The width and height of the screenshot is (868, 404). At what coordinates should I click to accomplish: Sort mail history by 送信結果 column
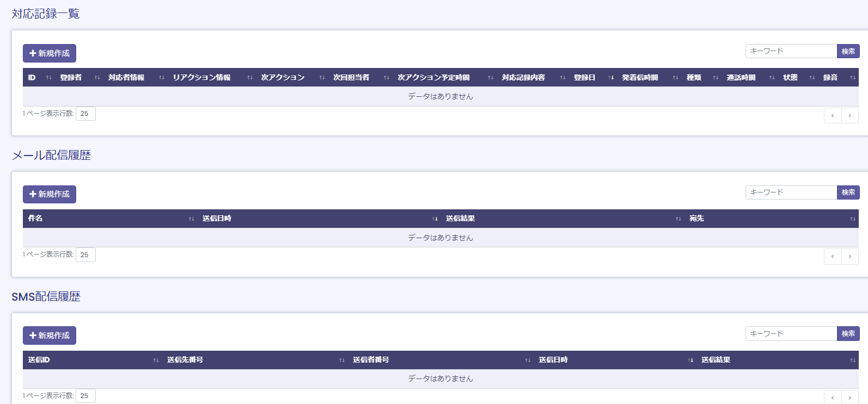pyautogui.click(x=460, y=219)
